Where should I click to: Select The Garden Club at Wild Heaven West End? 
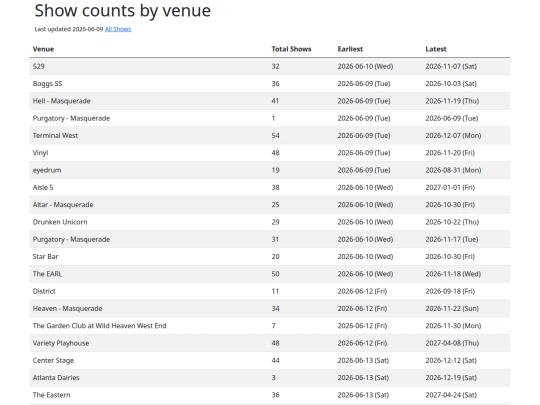[x=100, y=326]
